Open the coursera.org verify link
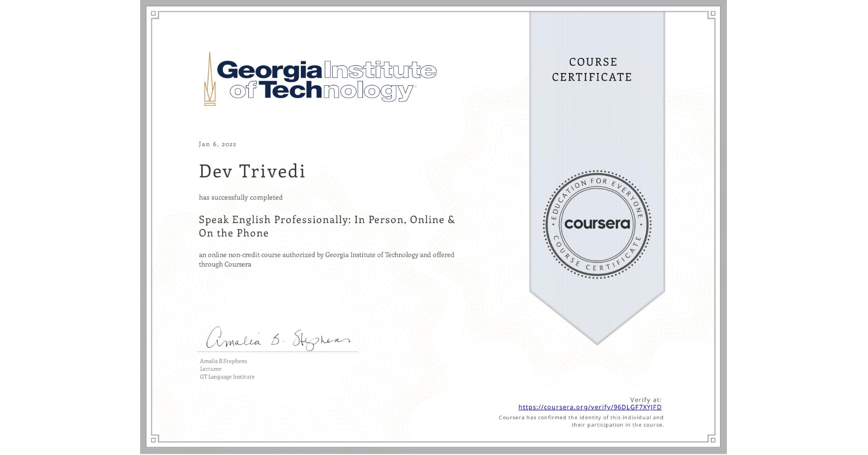This screenshot has height=455, width=868. (x=590, y=407)
